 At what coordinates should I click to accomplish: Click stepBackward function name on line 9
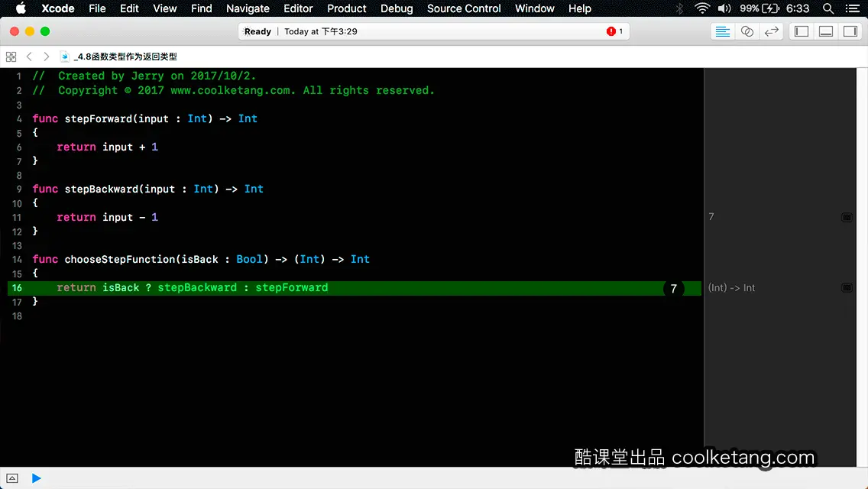click(x=102, y=189)
